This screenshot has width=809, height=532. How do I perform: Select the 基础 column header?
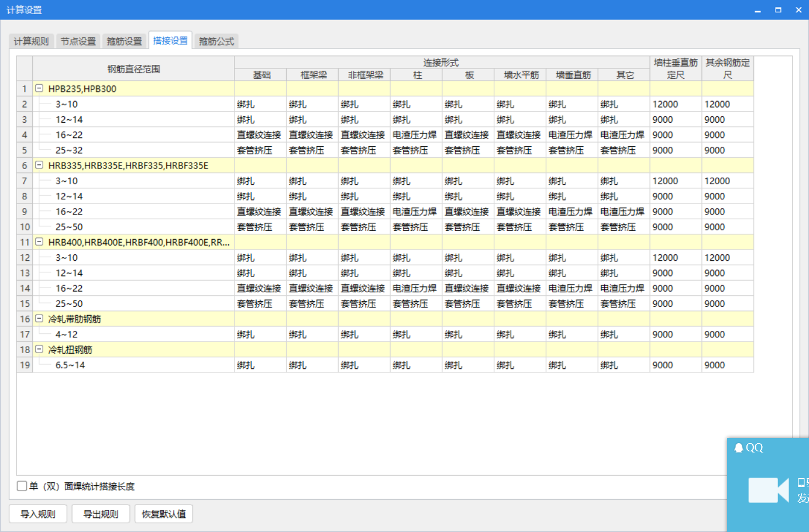point(261,75)
